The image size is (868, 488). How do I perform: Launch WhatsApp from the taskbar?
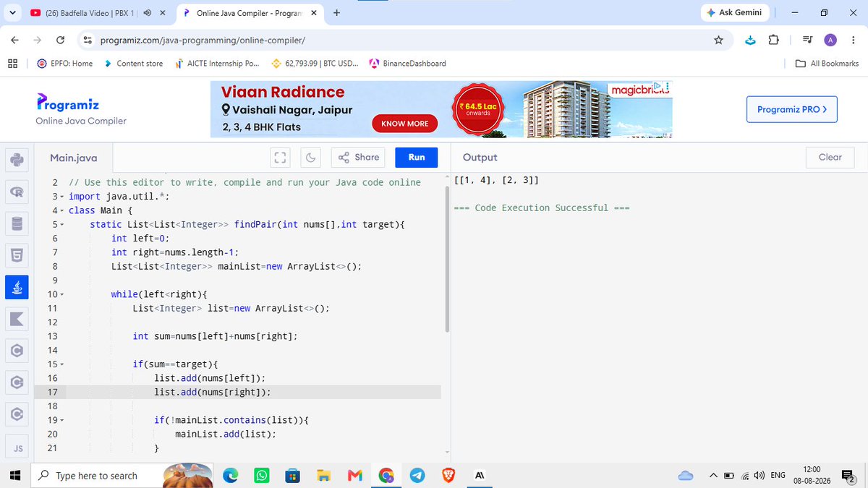(262, 475)
